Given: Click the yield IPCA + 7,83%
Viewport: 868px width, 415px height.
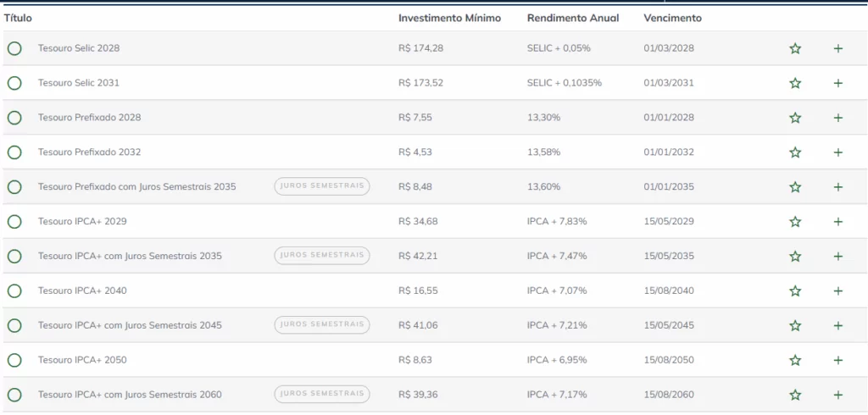Looking at the screenshot, I should (557, 221).
